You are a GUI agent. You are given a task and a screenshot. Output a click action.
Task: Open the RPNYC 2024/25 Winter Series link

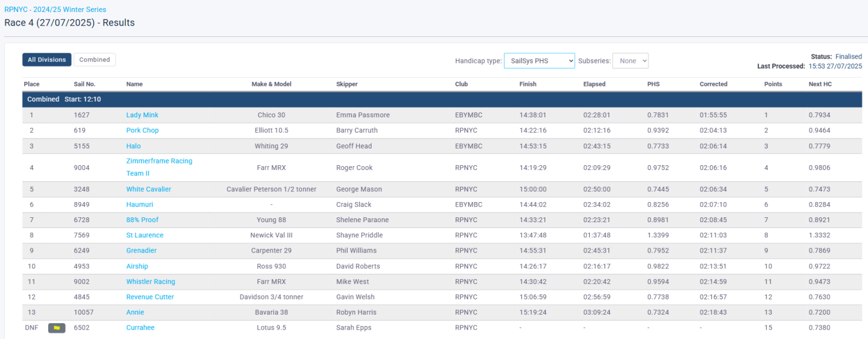coord(55,9)
